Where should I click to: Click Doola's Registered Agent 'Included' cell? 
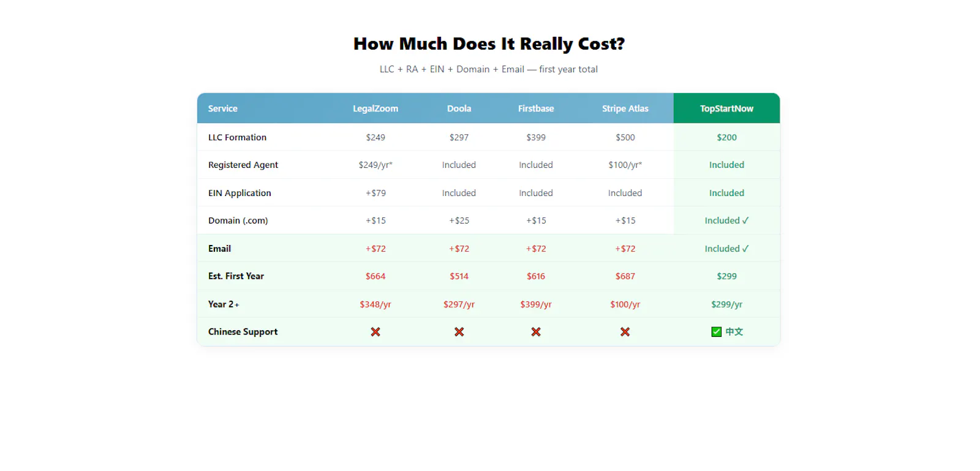tap(459, 165)
